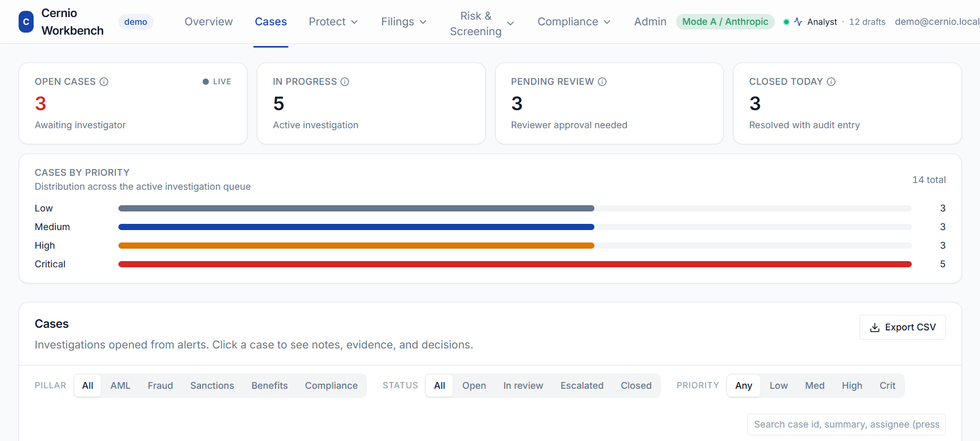The width and height of the screenshot is (980, 441).
Task: Click the Mode A / Anthropic badge
Action: pos(725,22)
